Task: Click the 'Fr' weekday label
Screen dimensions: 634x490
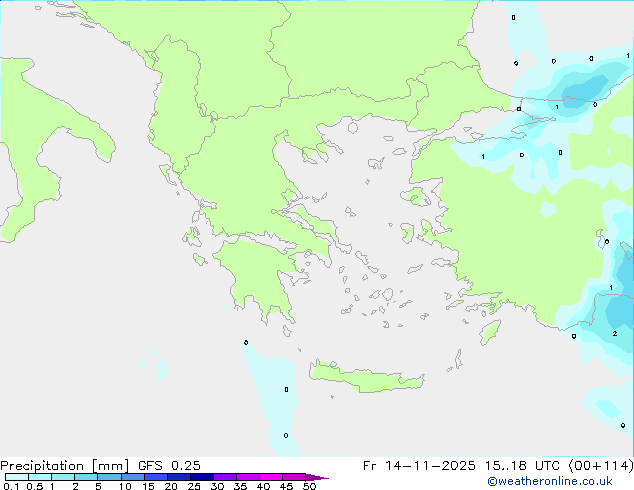Action: click(369, 466)
